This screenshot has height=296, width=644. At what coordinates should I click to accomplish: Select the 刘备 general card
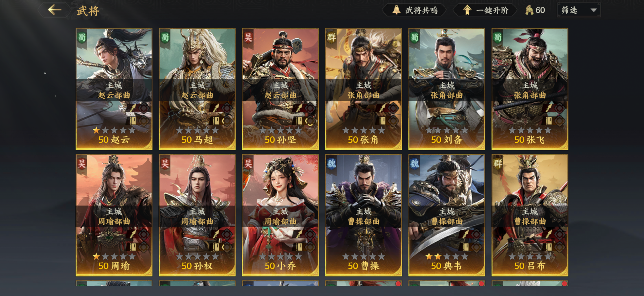click(x=446, y=89)
